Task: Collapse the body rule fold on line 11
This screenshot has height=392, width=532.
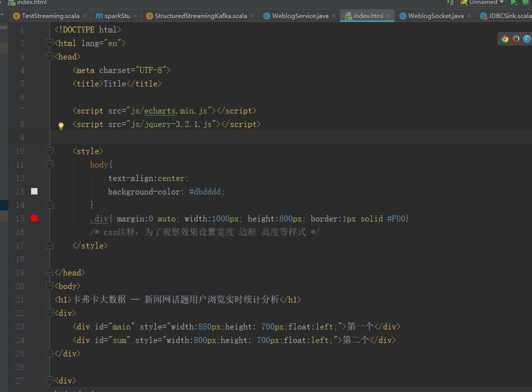Action: [50, 164]
